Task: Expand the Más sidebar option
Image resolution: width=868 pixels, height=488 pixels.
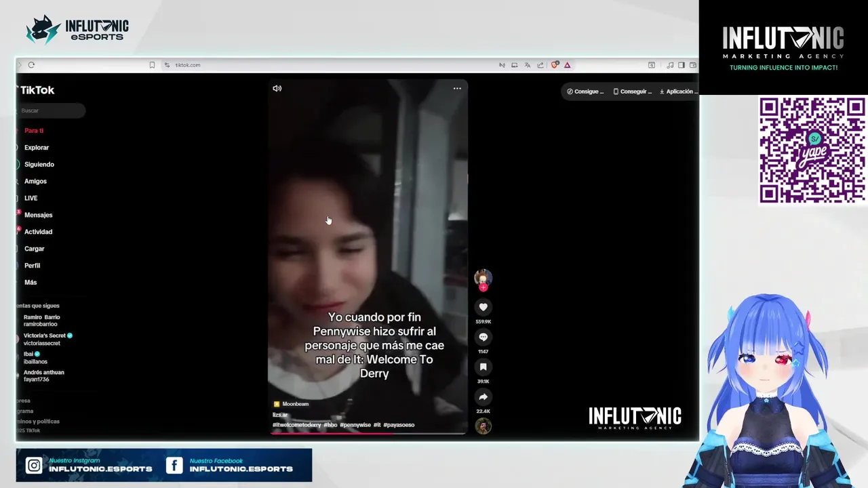Action: tap(31, 282)
